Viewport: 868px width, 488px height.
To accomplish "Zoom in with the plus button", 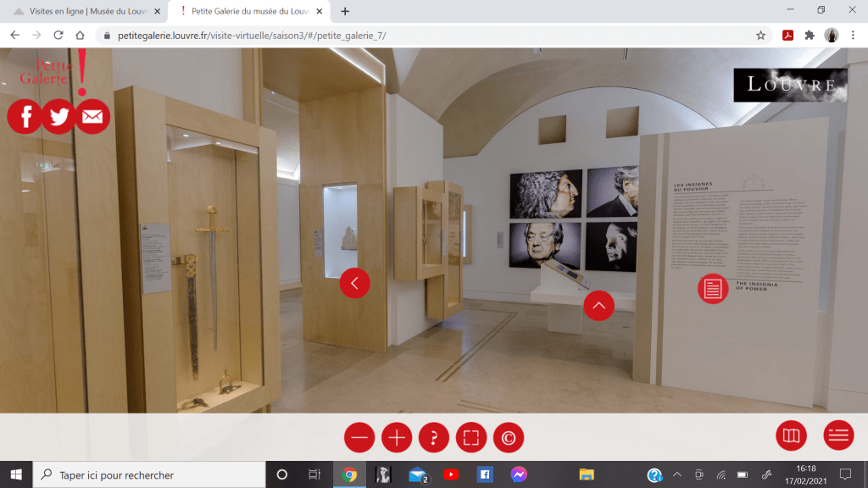I will click(397, 438).
